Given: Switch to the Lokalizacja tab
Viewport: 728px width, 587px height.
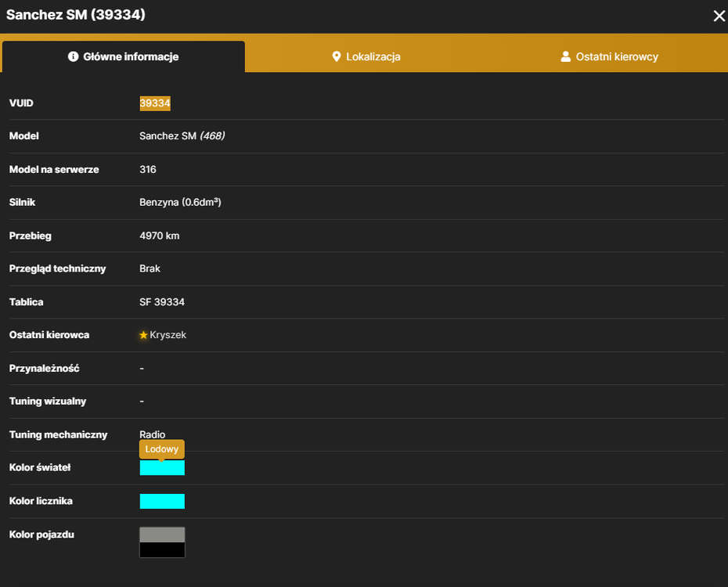Looking at the screenshot, I should (366, 56).
